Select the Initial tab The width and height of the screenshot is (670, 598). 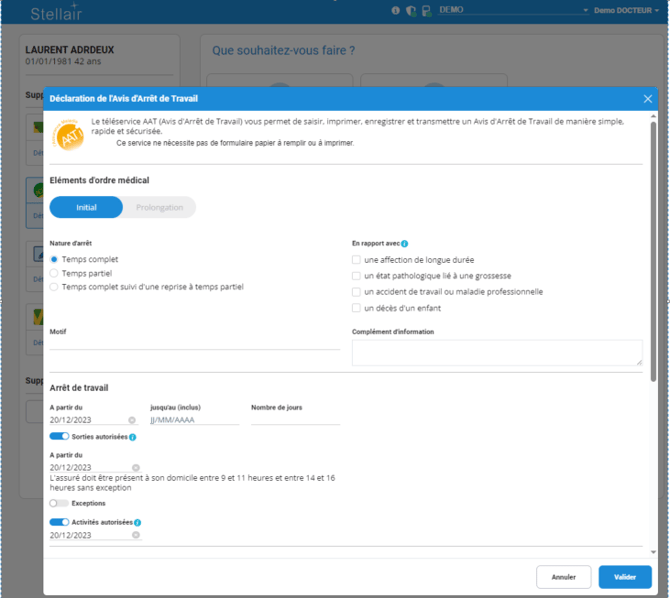(x=86, y=207)
